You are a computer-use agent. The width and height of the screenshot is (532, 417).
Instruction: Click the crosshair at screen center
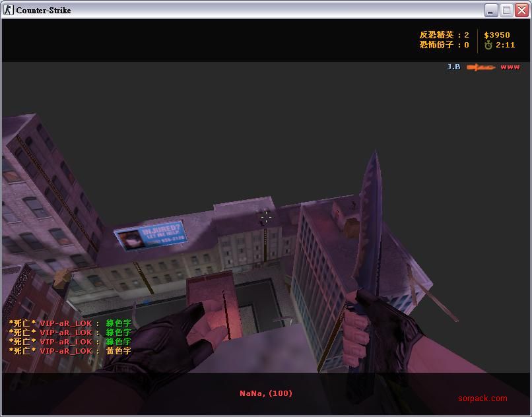[x=265, y=216]
